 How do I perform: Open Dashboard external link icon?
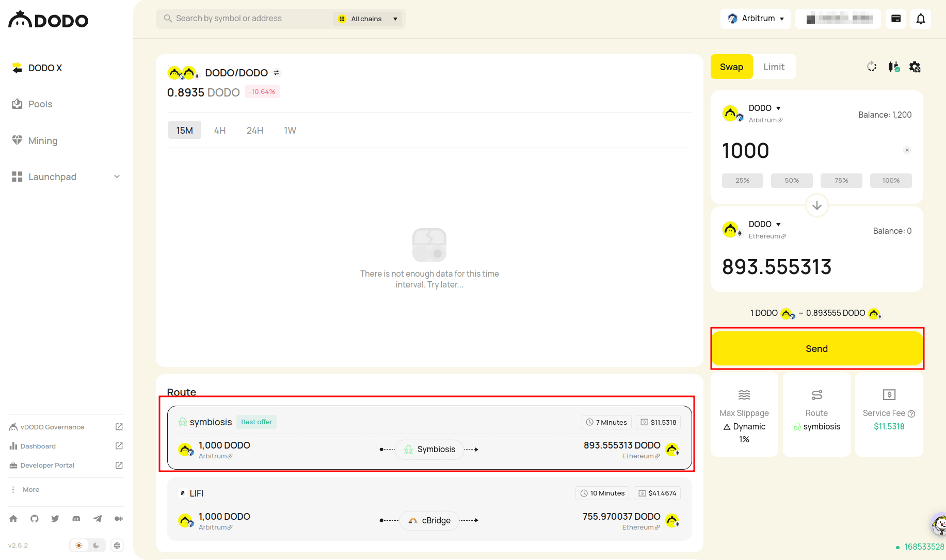119,446
